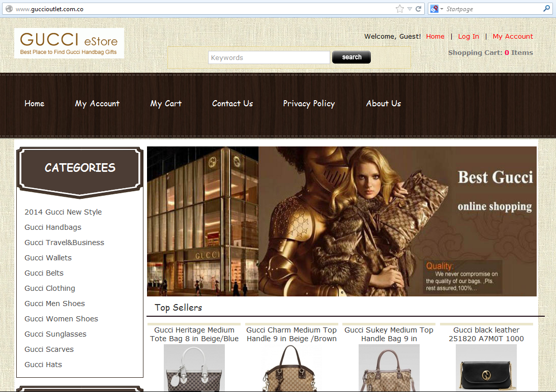The width and height of the screenshot is (556, 392).
Task: Open the Gucci Heritage tote bag image
Action: pos(194,368)
